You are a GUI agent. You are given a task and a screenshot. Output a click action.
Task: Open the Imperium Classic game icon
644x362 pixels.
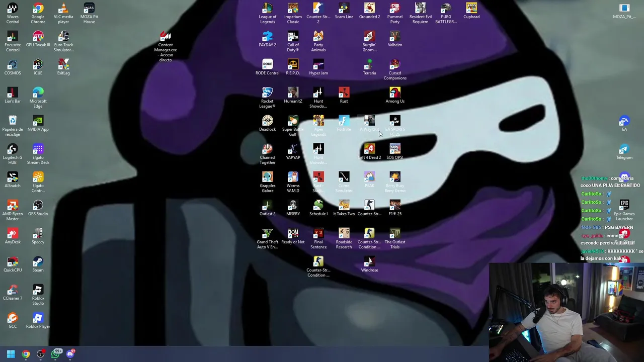click(293, 13)
